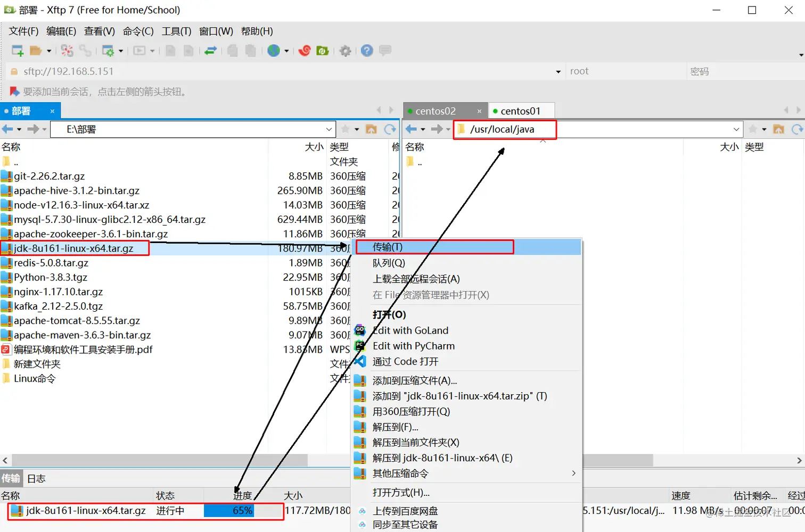The width and height of the screenshot is (805, 532).
Task: Close the local 部署 tab
Action: [x=52, y=111]
